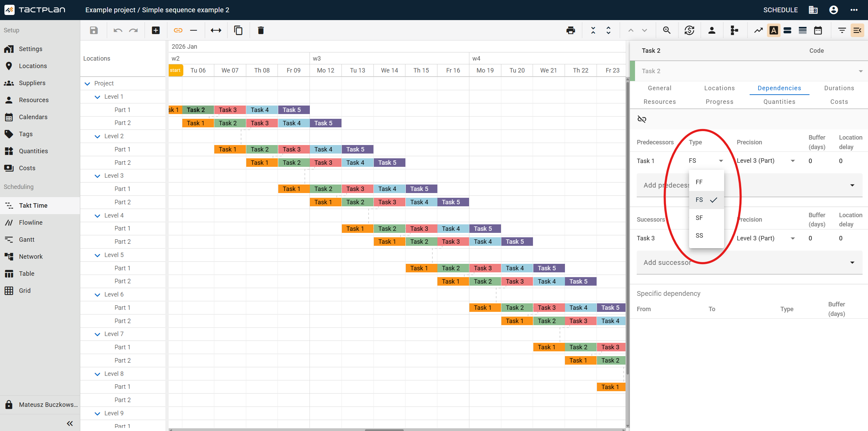Click the Save disk icon
This screenshot has height=431, width=868.
coord(94,30)
